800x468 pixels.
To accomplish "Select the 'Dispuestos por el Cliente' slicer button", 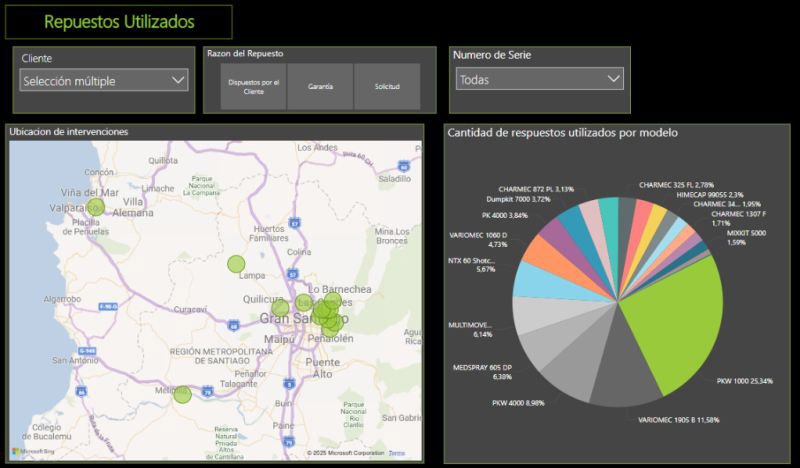I will [x=254, y=86].
